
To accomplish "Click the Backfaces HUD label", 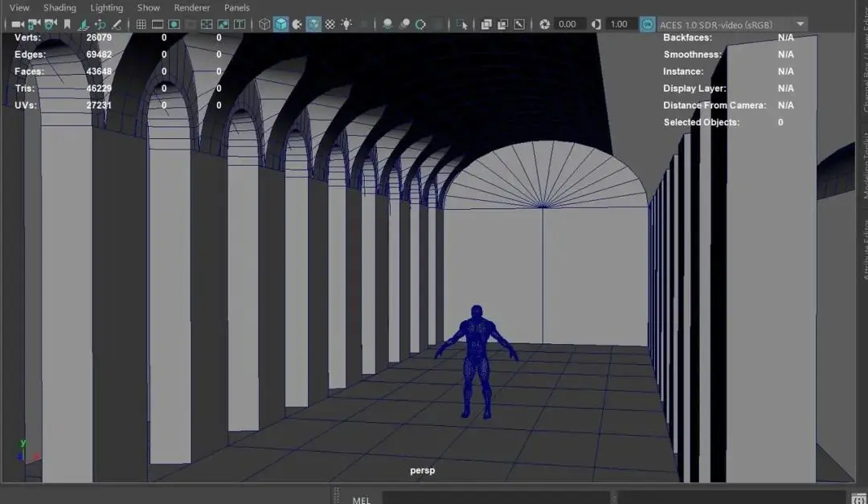I will pos(687,38).
